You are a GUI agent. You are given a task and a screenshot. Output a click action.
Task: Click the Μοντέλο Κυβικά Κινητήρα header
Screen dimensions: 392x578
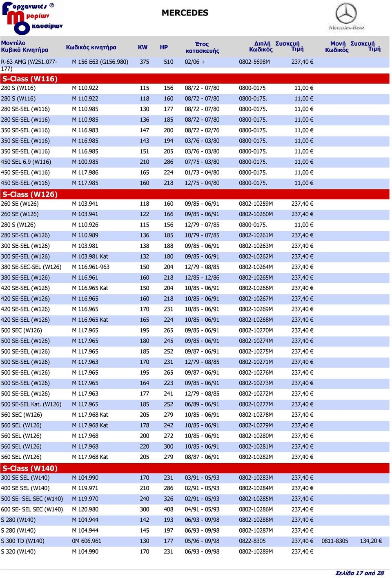coord(24,47)
